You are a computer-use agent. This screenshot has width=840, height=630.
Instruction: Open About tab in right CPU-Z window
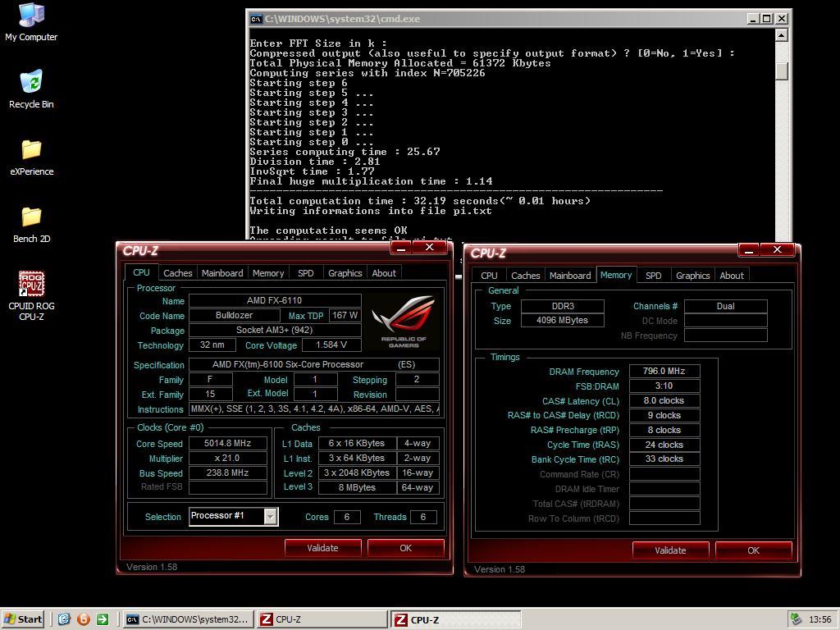click(732, 276)
